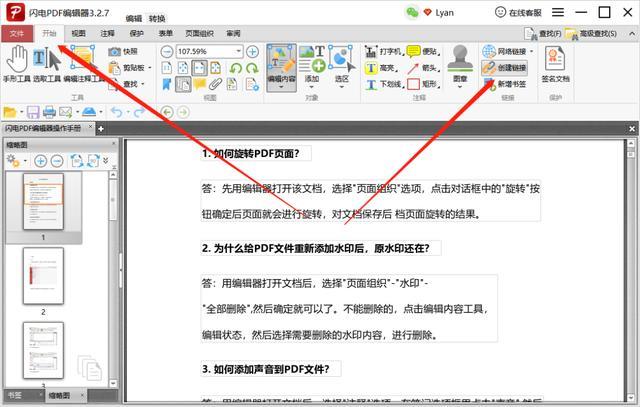640x407 pixels.
Task: Click the Create Link (创建链接) button
Action: [x=504, y=68]
